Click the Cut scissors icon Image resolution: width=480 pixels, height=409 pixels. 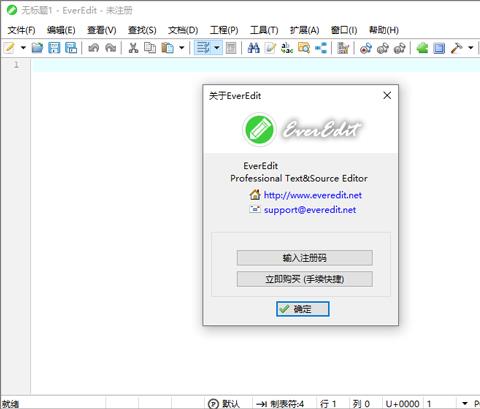[133, 48]
